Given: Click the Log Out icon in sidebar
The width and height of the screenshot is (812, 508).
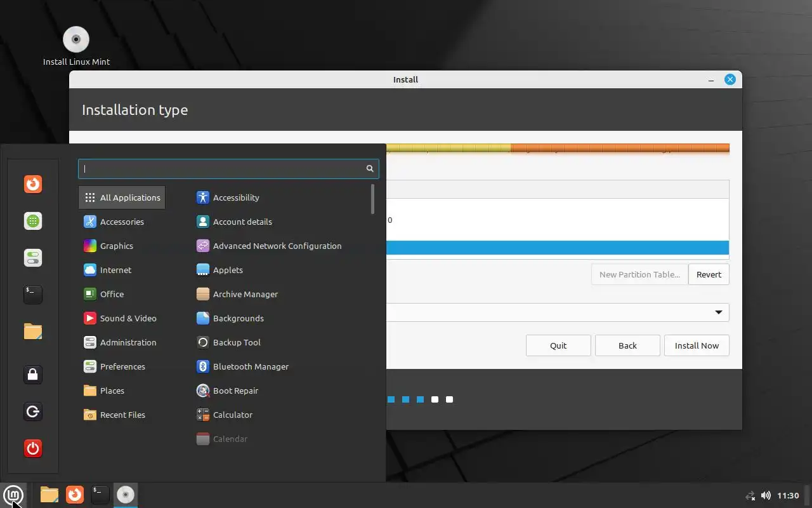Looking at the screenshot, I should click(x=33, y=411).
